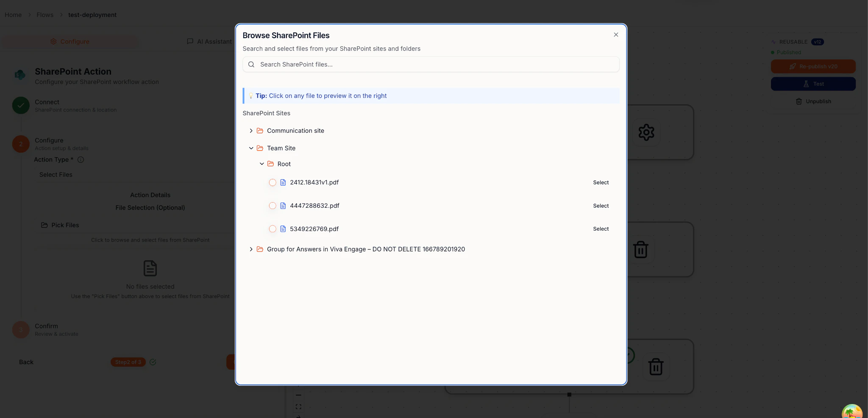The height and width of the screenshot is (418, 868).
Task: Select the radio button for 4447288632.pdf
Action: pos(273,206)
